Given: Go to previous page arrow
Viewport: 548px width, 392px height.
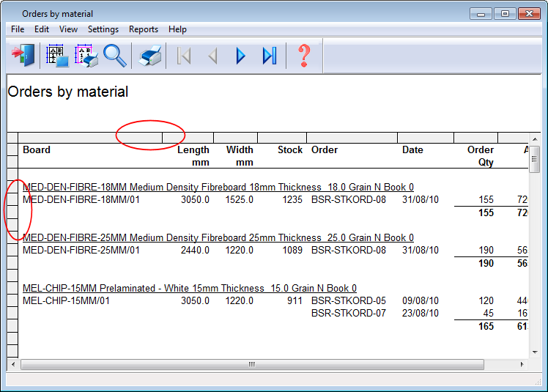Looking at the screenshot, I should click(212, 56).
